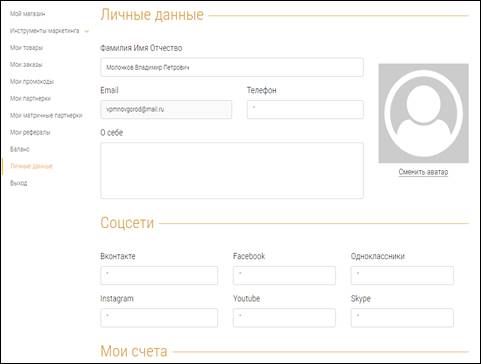Screen dimensions: 481x364
Task: Click the Одноклассники label
Action: [378, 256]
